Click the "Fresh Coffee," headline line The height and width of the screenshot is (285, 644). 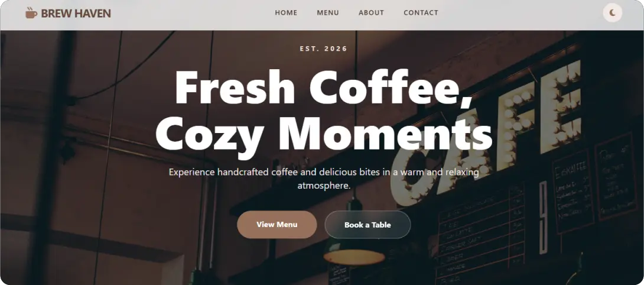(323, 87)
